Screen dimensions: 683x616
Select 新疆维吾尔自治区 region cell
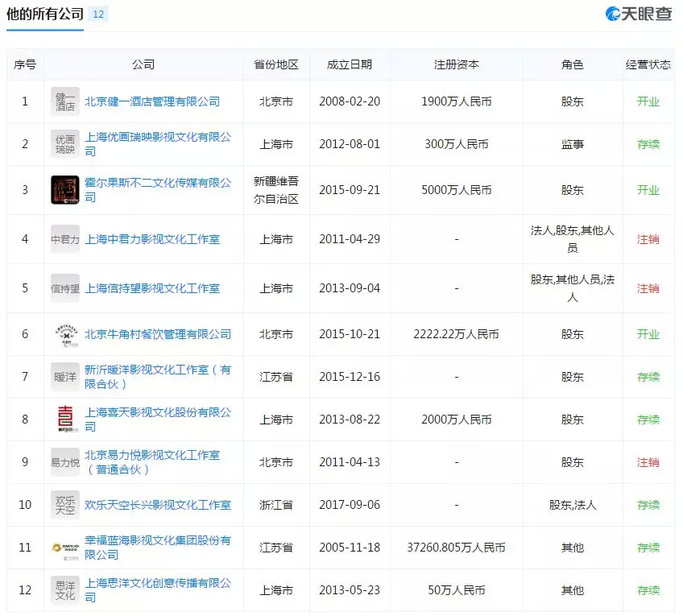[x=276, y=190]
